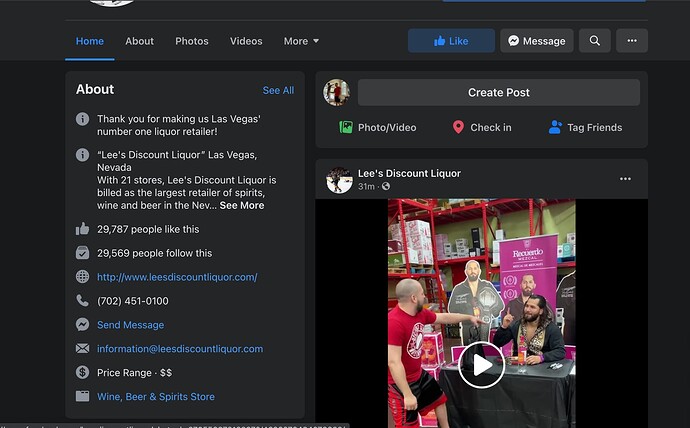The width and height of the screenshot is (690, 428).
Task: Click the store category icon
Action: [82, 396]
